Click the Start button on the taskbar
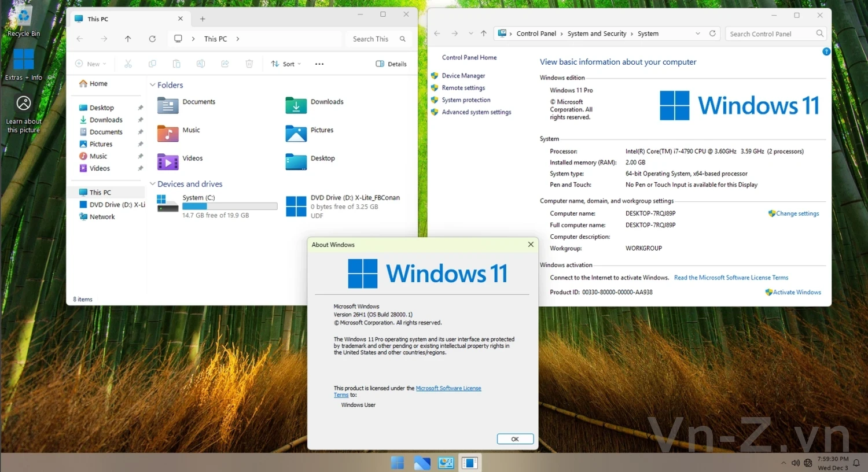 [x=398, y=463]
